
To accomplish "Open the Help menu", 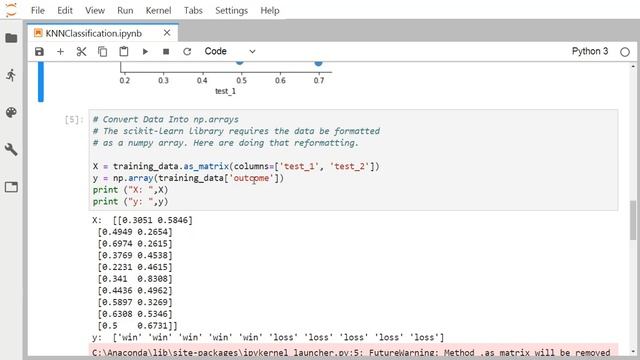I will click(x=270, y=10).
